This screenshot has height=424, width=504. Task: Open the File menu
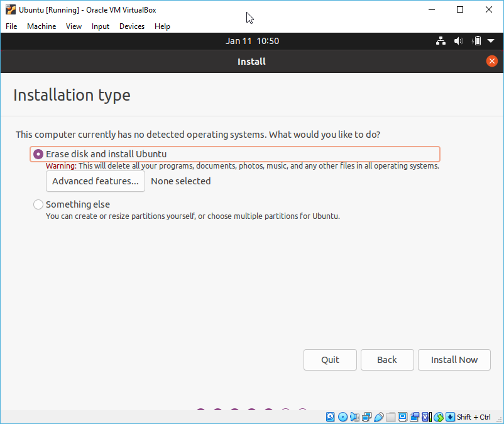click(x=11, y=26)
